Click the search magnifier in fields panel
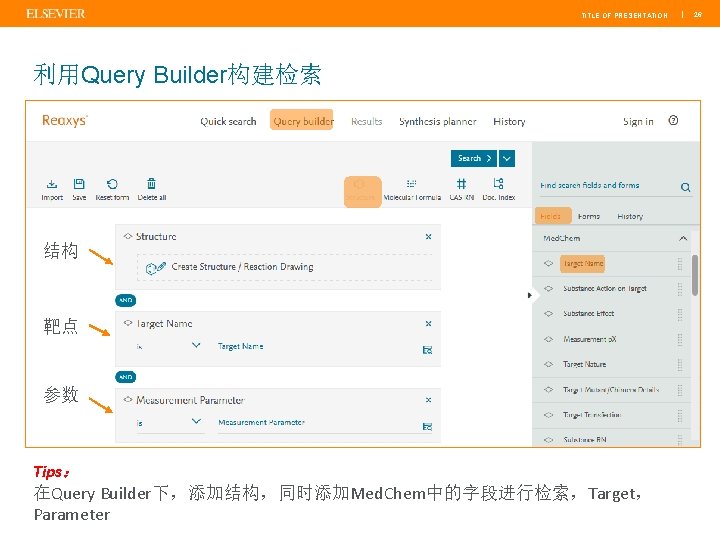 [x=685, y=187]
